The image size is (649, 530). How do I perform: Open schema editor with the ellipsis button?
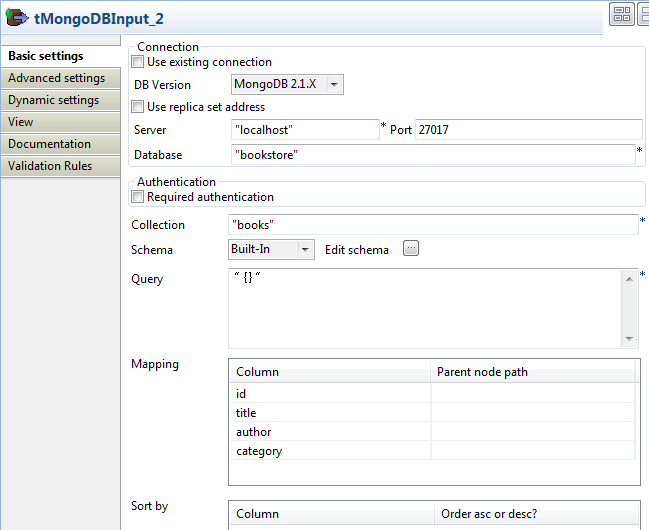410,249
